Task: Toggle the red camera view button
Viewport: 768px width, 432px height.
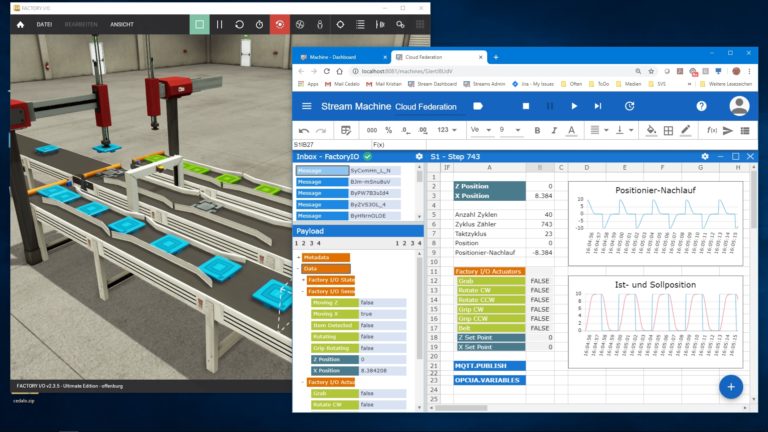Action: 279,23
